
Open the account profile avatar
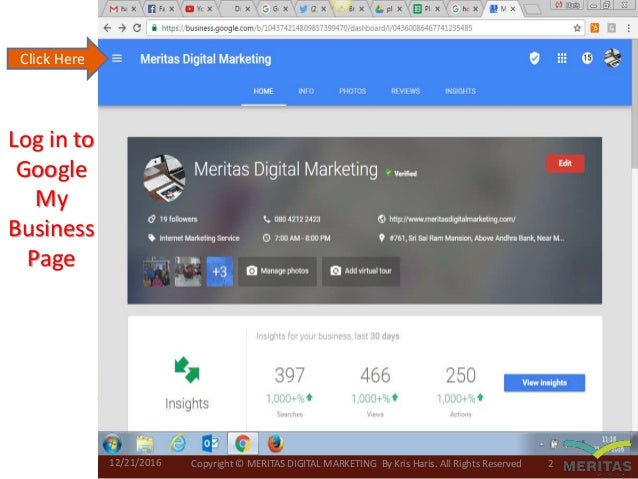tap(612, 58)
